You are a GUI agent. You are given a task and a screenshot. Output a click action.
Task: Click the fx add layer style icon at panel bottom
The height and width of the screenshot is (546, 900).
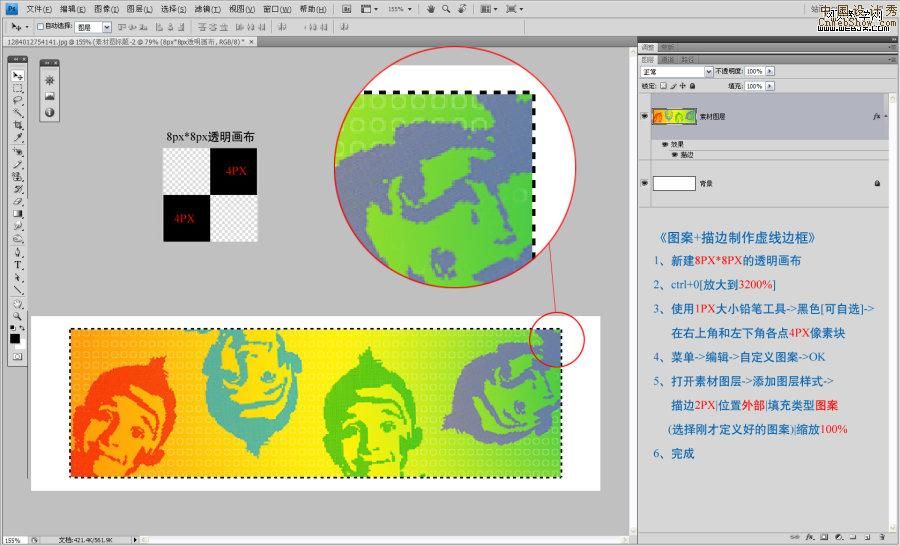tap(810, 538)
